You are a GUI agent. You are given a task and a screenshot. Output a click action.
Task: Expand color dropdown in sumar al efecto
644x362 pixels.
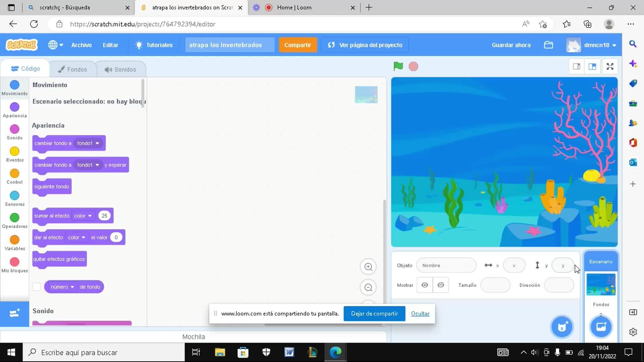83,216
